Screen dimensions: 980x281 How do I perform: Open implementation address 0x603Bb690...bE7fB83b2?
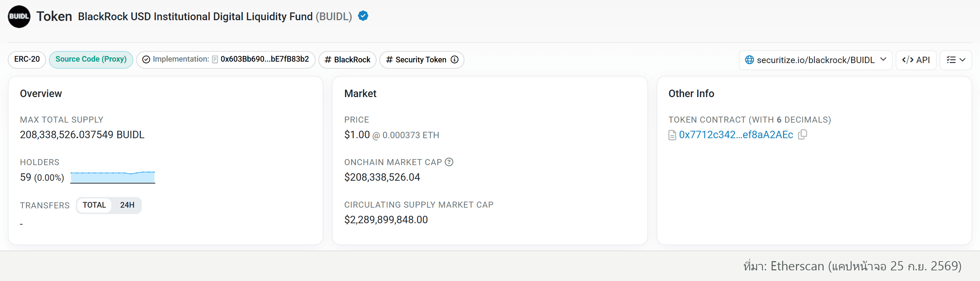click(265, 59)
